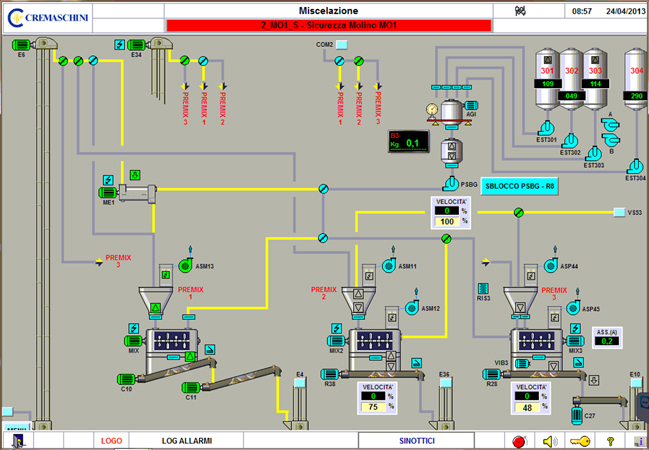Toggle the green valve near VS53
This screenshot has height=450, width=649.
518,212
